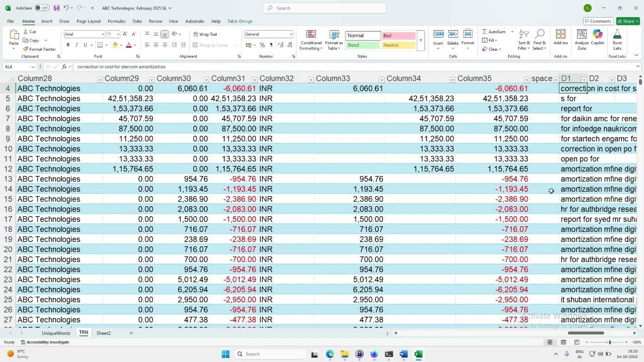644x362 pixels.
Task: Click the Cut scissors icon
Action: tap(26, 32)
